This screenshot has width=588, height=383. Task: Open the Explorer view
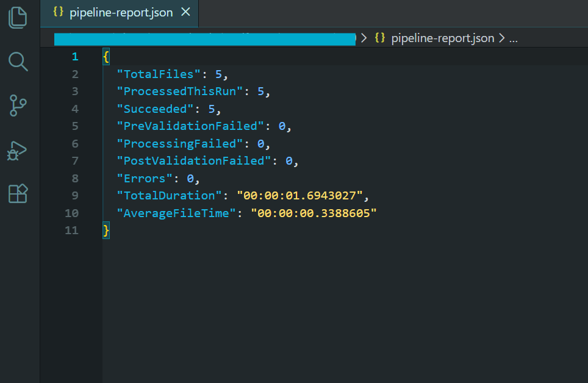(18, 17)
